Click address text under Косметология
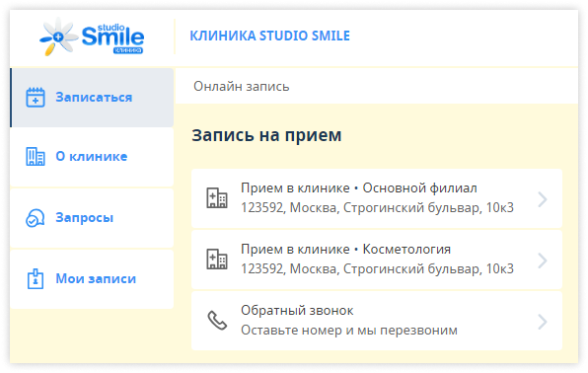 (377, 268)
